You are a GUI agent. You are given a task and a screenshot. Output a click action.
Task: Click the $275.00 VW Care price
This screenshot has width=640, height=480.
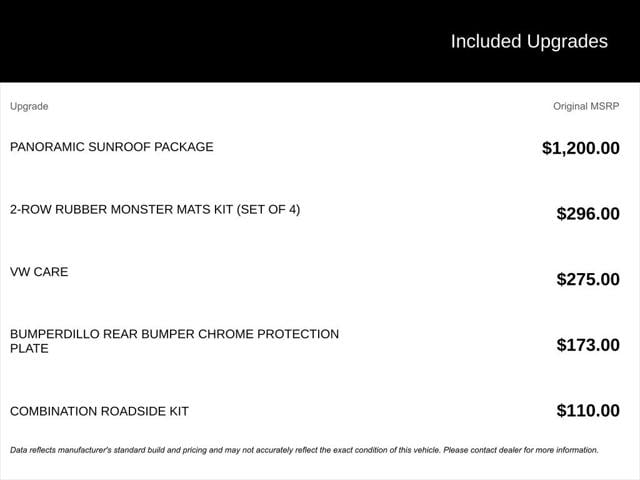pos(587,279)
